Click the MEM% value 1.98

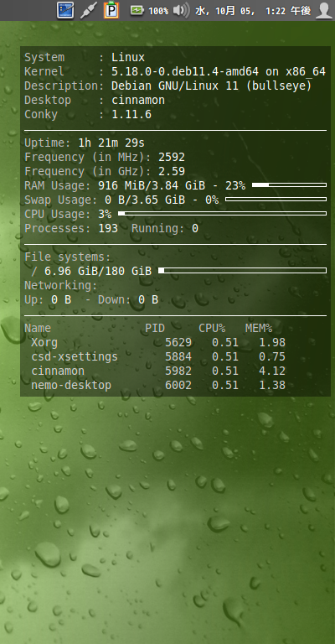[x=272, y=342]
